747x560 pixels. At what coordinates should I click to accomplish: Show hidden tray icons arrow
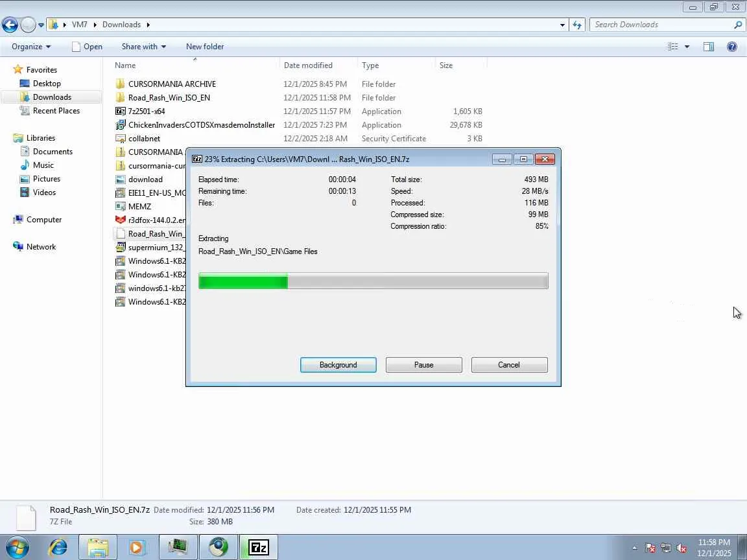pos(635,548)
